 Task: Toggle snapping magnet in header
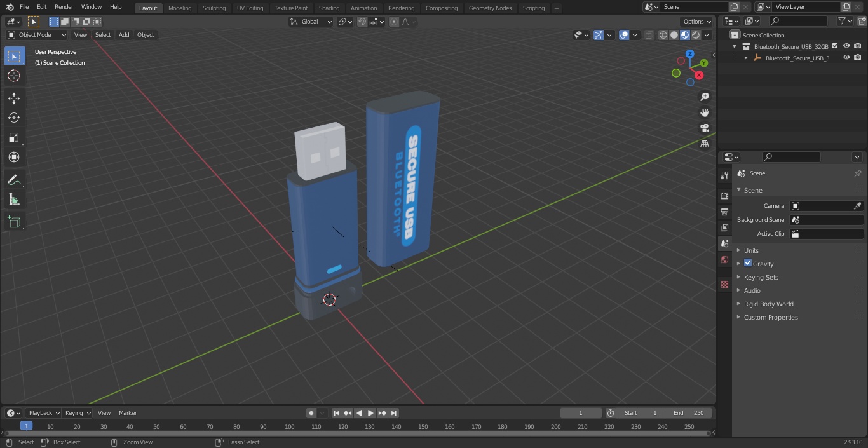coord(362,22)
